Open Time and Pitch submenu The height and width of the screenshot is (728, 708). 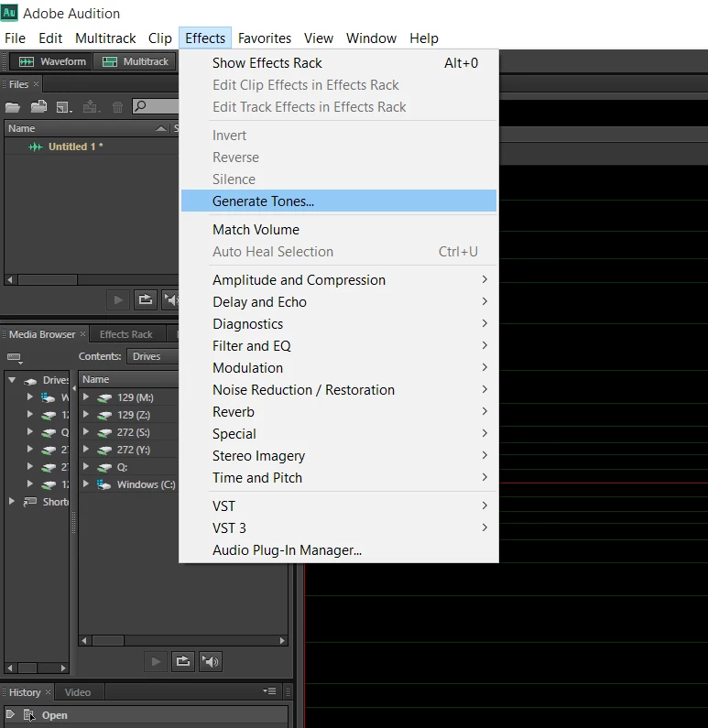tap(339, 478)
